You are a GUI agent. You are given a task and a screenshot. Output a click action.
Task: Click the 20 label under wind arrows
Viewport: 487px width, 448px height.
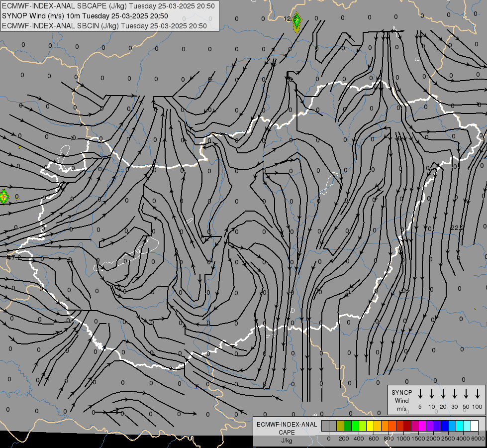pos(443,407)
